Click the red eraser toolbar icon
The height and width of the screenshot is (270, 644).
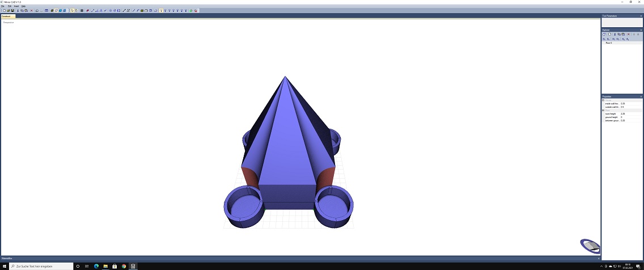(x=87, y=10)
